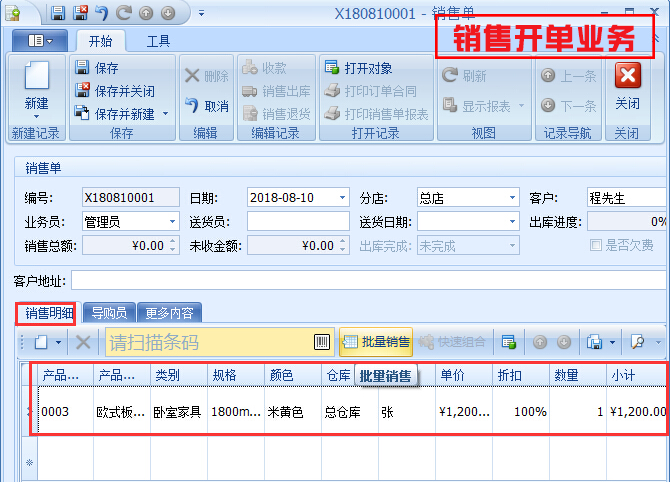Image resolution: width=670 pixels, height=482 pixels.
Task: Click the 批量销售 toolbar button
Action: pyautogui.click(x=376, y=342)
